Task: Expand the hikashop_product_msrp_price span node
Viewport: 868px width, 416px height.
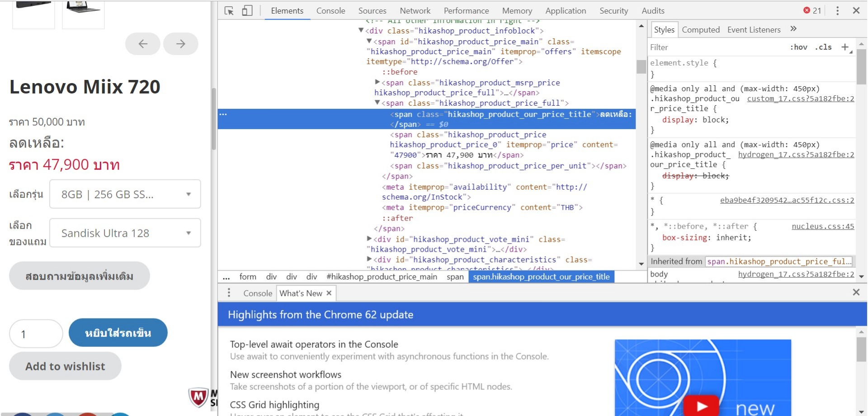Action: point(377,82)
